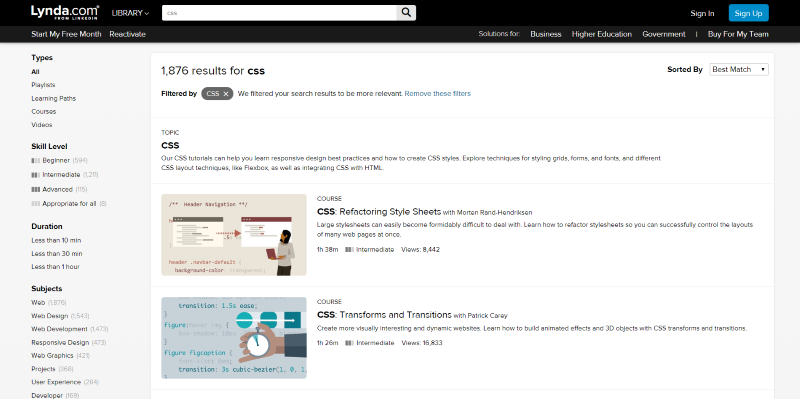Click the Views: 16,833 text
The height and width of the screenshot is (399, 800).
(x=422, y=343)
